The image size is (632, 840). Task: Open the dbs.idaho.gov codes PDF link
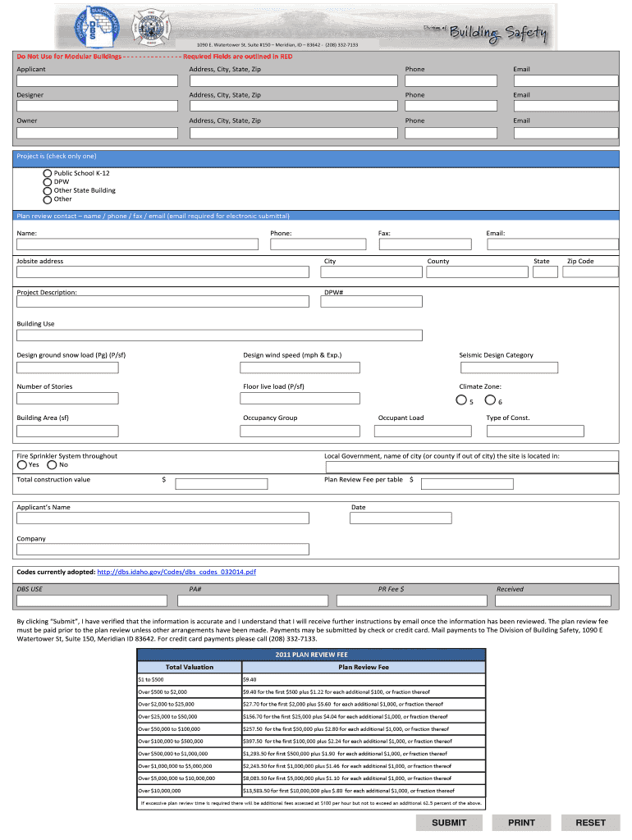click(x=176, y=571)
